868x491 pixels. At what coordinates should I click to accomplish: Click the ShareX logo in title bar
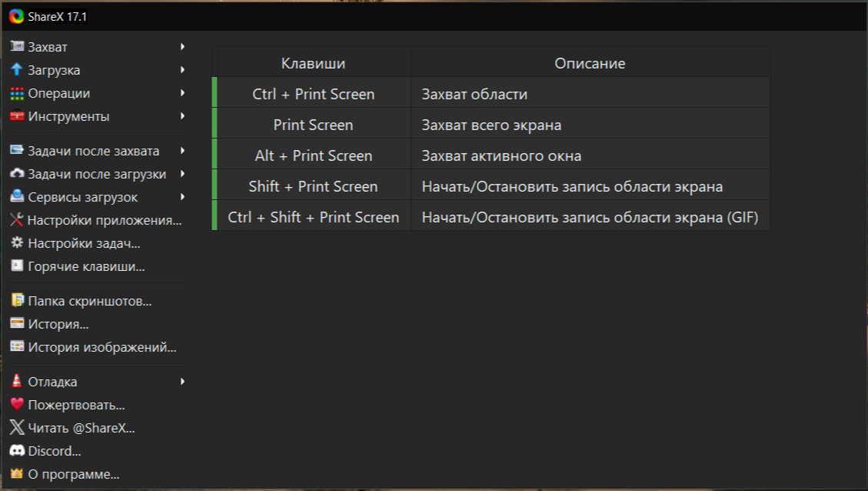(17, 17)
